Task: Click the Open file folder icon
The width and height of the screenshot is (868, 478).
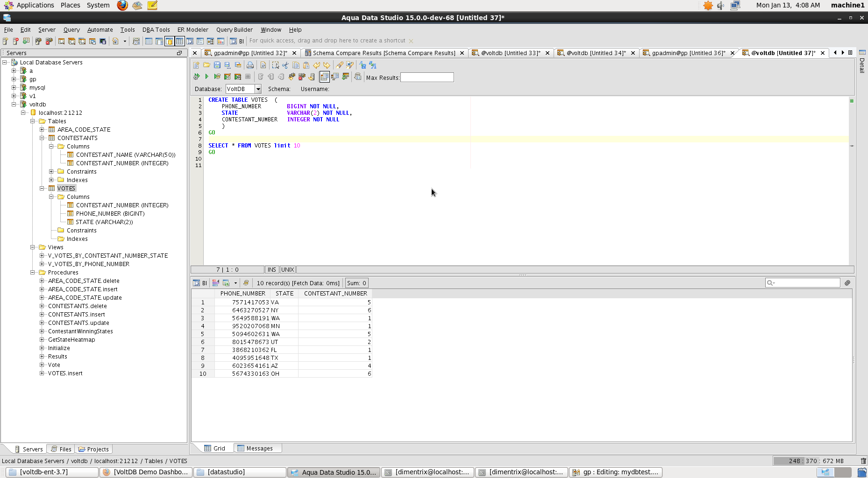Action: (206, 65)
